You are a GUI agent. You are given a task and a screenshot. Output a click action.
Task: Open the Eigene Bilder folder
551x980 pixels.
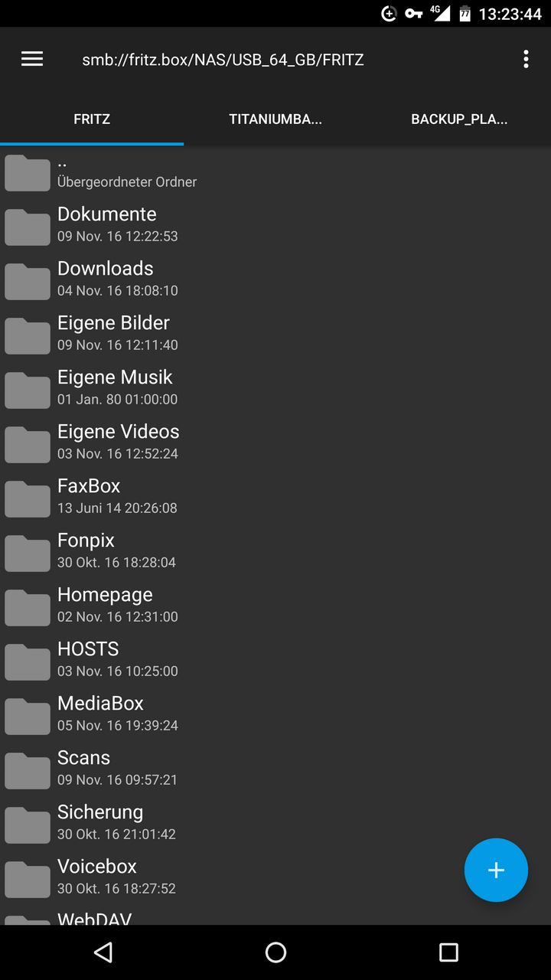pyautogui.click(x=275, y=333)
